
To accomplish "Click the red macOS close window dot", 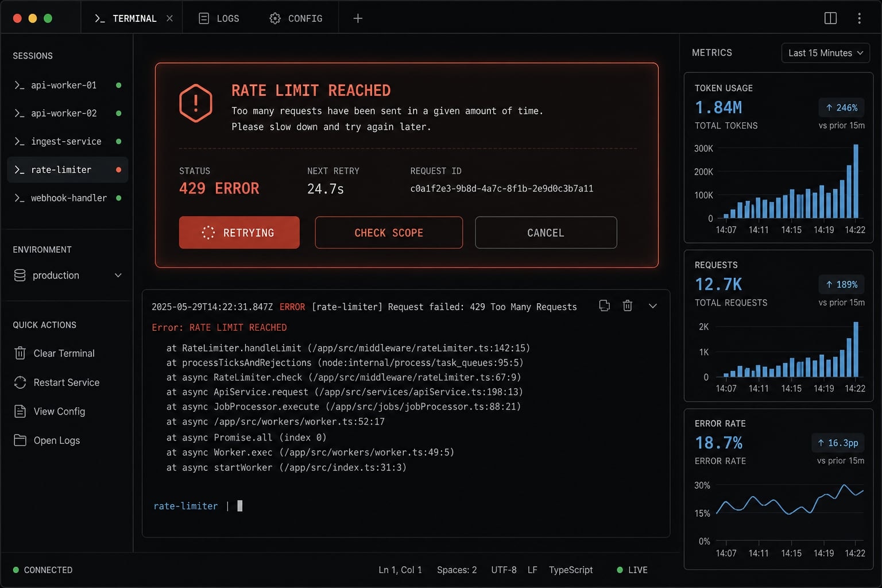I will pyautogui.click(x=17, y=18).
